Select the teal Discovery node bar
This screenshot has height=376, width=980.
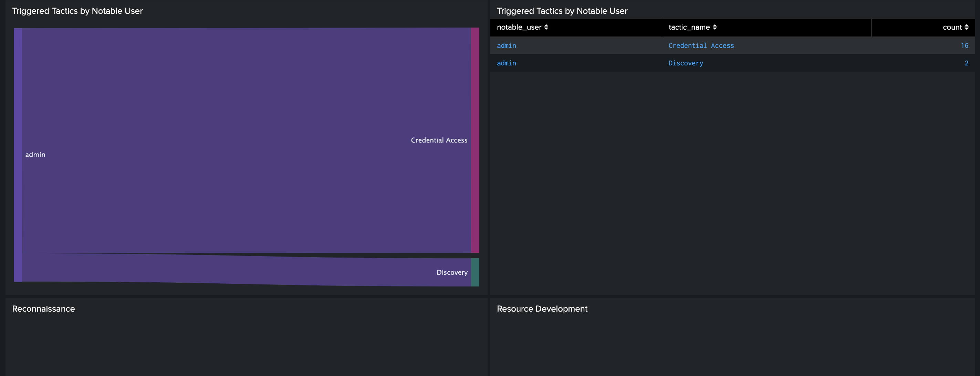tap(475, 272)
